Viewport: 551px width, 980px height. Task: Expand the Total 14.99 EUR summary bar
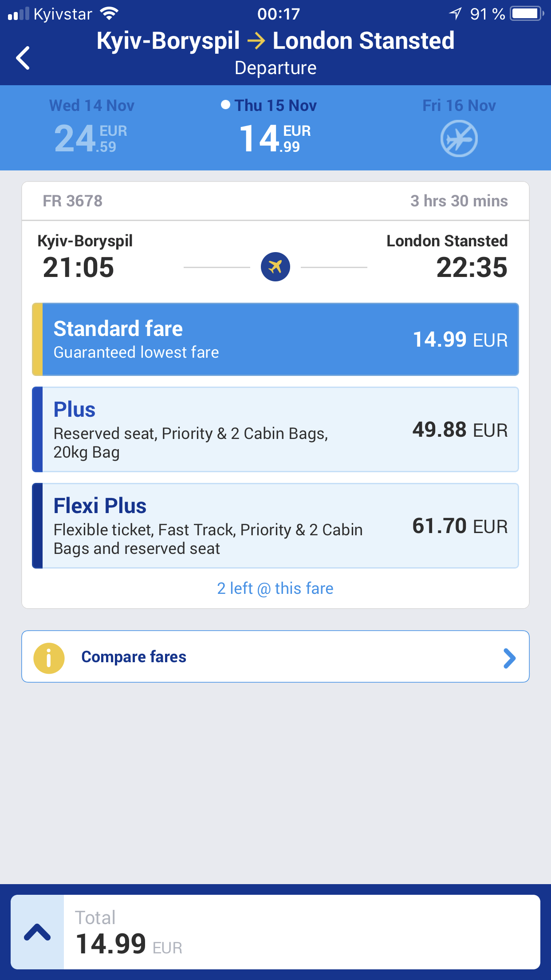[275, 932]
